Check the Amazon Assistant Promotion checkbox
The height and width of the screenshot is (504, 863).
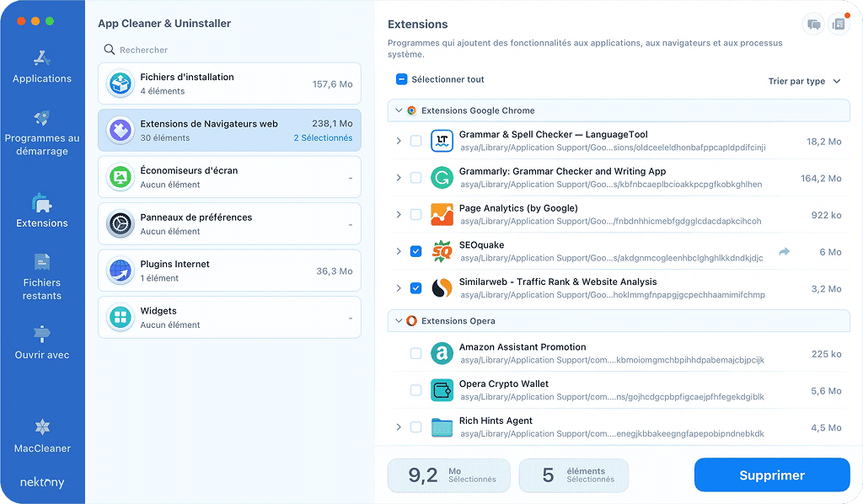pyautogui.click(x=415, y=353)
